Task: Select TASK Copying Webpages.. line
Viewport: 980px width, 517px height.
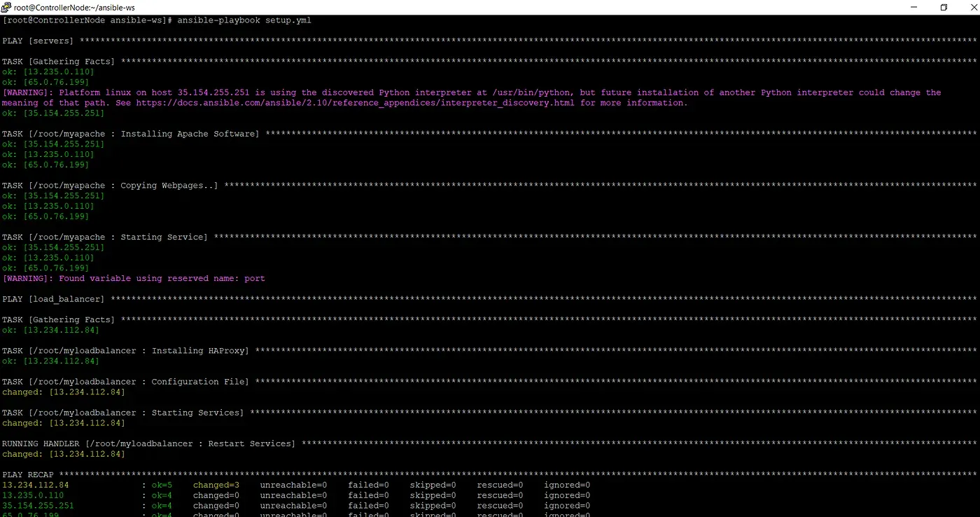Action: (490, 186)
